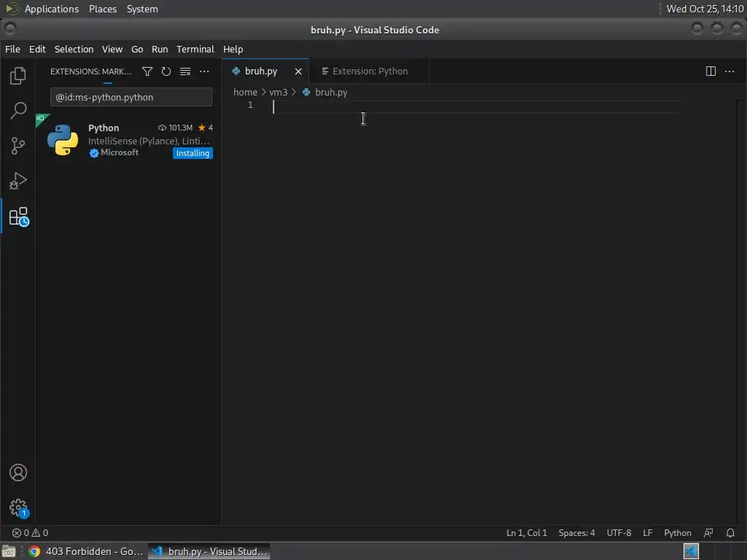Viewport: 747px width, 560px height.
Task: Open the Help menu
Action: [x=233, y=49]
